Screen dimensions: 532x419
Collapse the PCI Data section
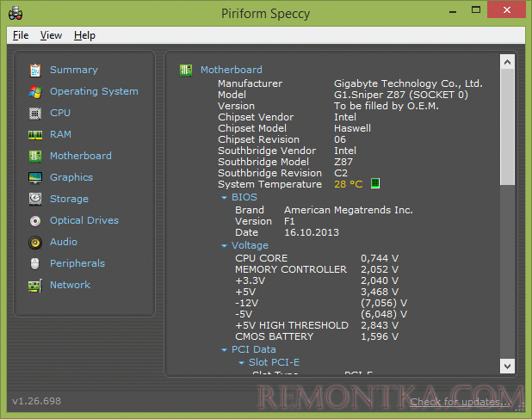point(224,350)
